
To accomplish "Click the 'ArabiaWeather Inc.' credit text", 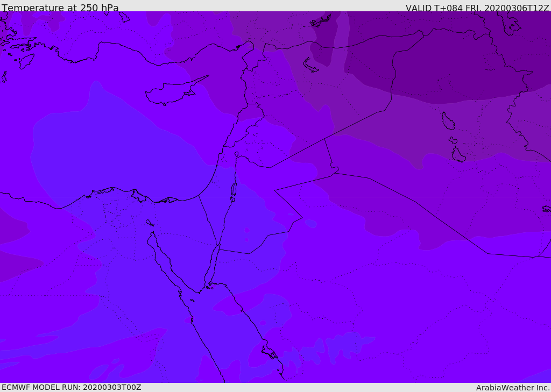I will coord(513,388).
